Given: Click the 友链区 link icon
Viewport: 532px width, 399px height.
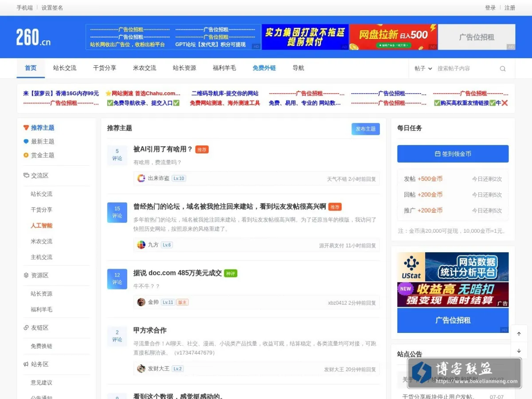Looking at the screenshot, I should pyautogui.click(x=26, y=328).
